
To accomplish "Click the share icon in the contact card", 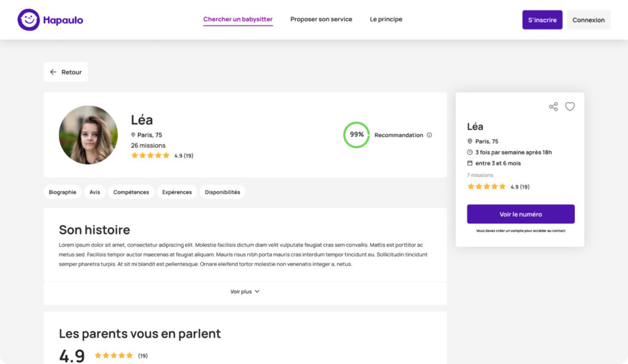I will [553, 107].
